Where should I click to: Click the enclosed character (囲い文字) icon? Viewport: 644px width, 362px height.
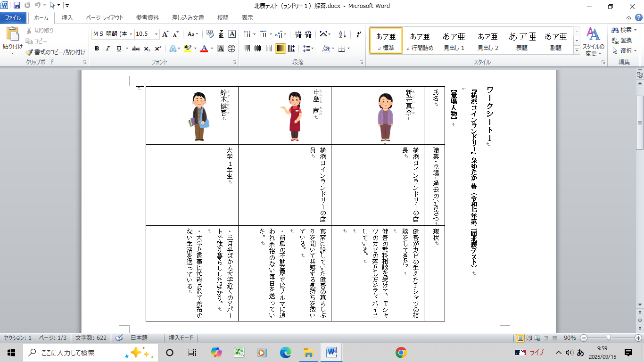click(x=231, y=49)
